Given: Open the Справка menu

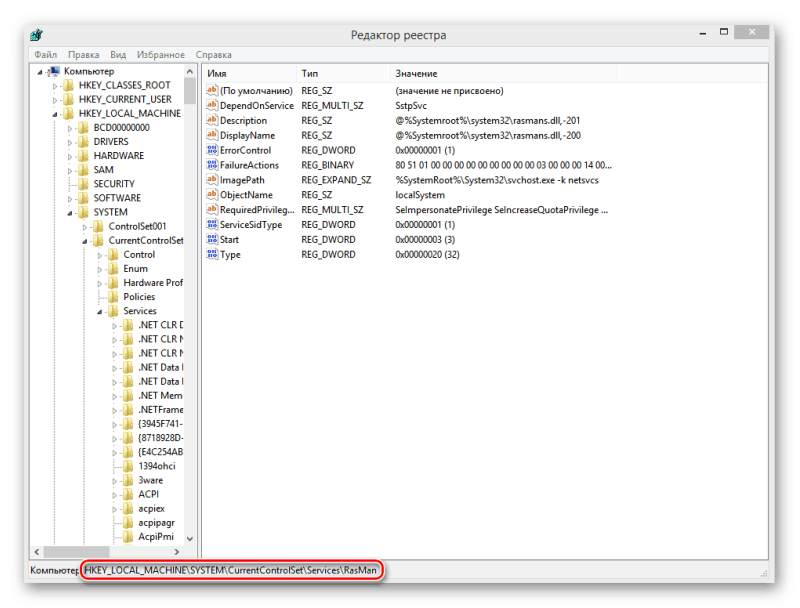Looking at the screenshot, I should click(214, 55).
